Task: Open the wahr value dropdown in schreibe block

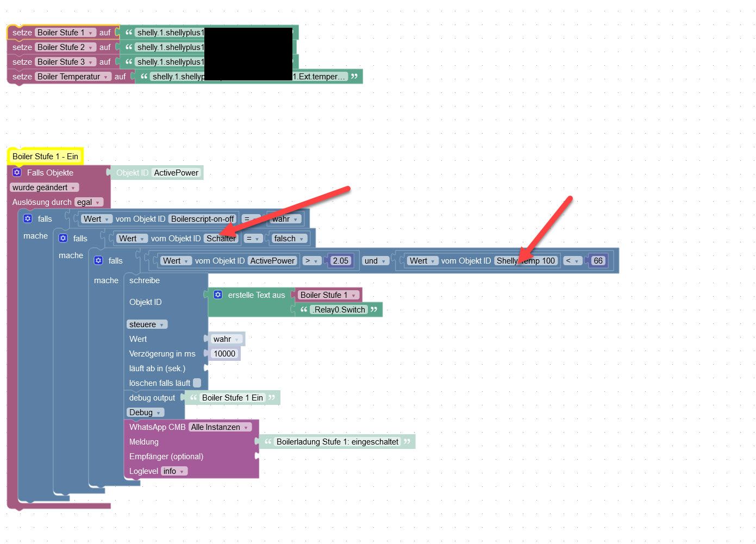Action: pyautogui.click(x=226, y=339)
